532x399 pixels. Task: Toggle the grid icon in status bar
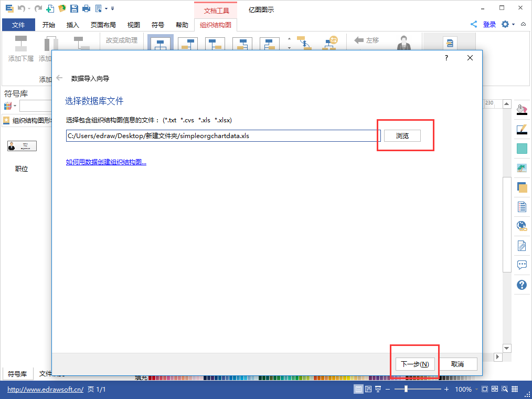click(515, 389)
